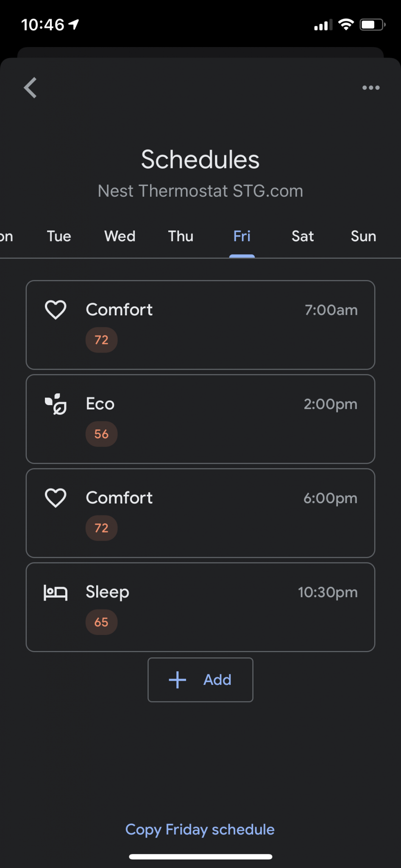Tap Copy Friday schedule link
401x868 pixels.
click(x=200, y=829)
